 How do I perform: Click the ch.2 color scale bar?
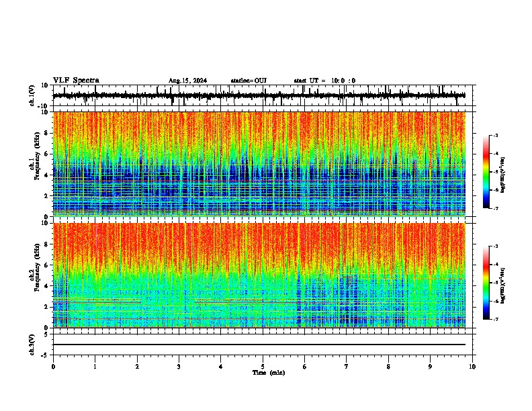click(x=486, y=283)
